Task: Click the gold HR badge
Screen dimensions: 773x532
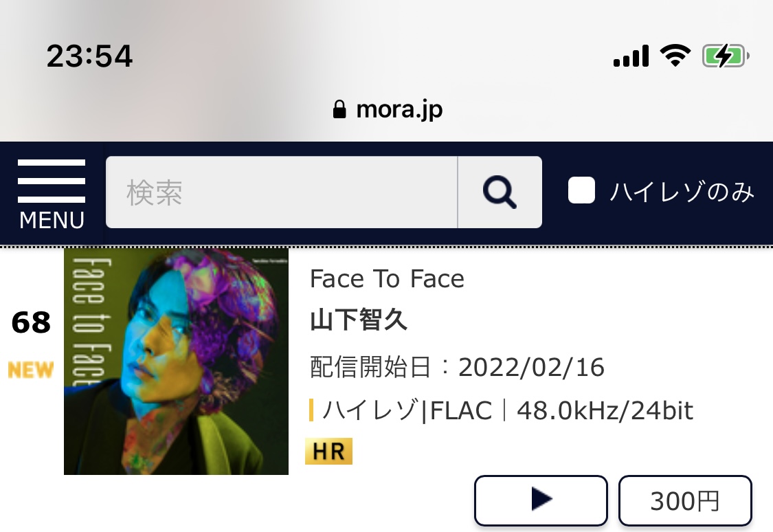Action: pyautogui.click(x=329, y=451)
